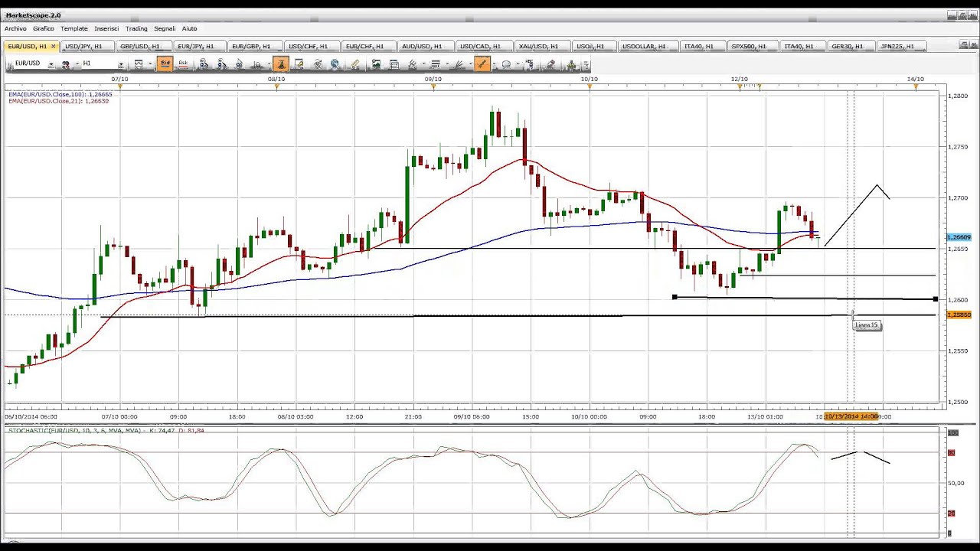
Task: Toggle Bid price display
Action: point(165,64)
